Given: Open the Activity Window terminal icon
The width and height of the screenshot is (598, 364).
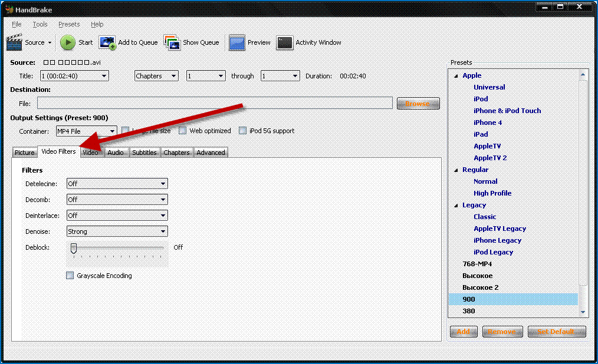Looking at the screenshot, I should pyautogui.click(x=284, y=42).
